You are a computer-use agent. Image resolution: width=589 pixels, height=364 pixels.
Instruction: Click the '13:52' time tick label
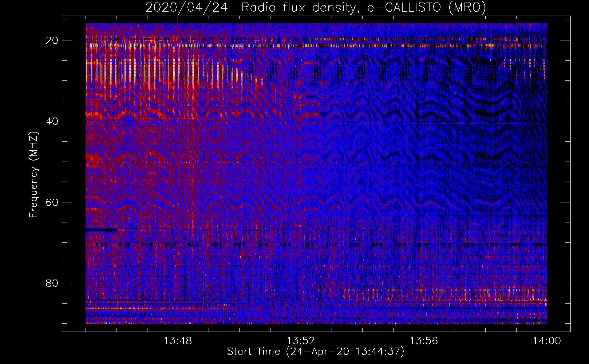[301, 341]
